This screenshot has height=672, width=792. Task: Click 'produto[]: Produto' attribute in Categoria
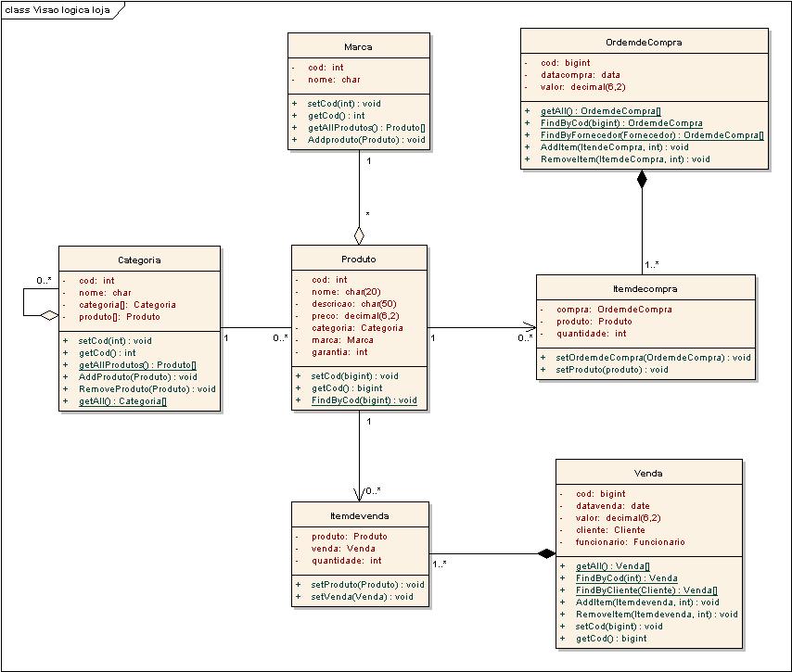click(x=120, y=317)
